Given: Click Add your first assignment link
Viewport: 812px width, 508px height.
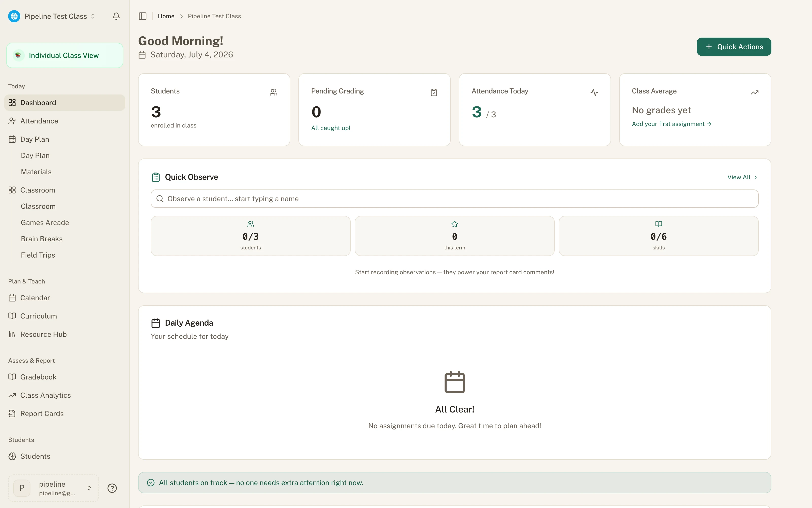Looking at the screenshot, I should click(x=671, y=124).
